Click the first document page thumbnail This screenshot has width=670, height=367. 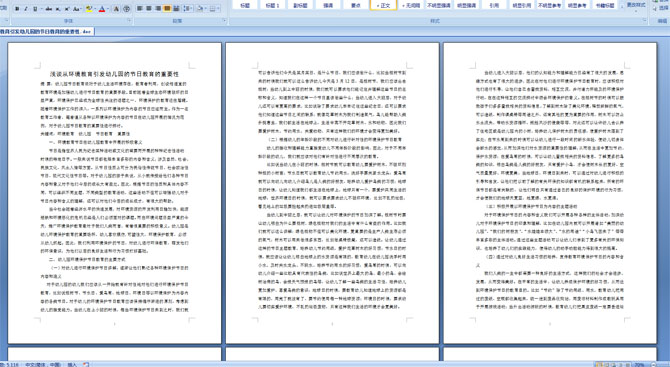point(115,193)
